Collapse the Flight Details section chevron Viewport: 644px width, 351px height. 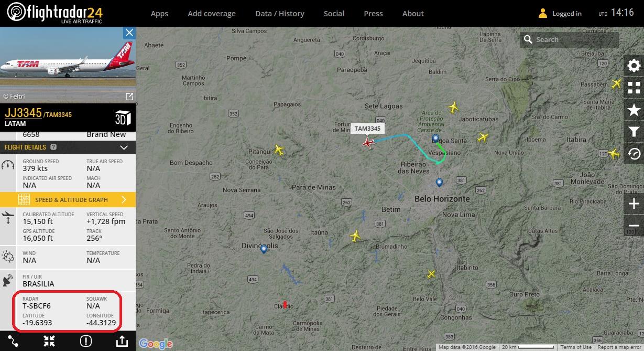(124, 148)
